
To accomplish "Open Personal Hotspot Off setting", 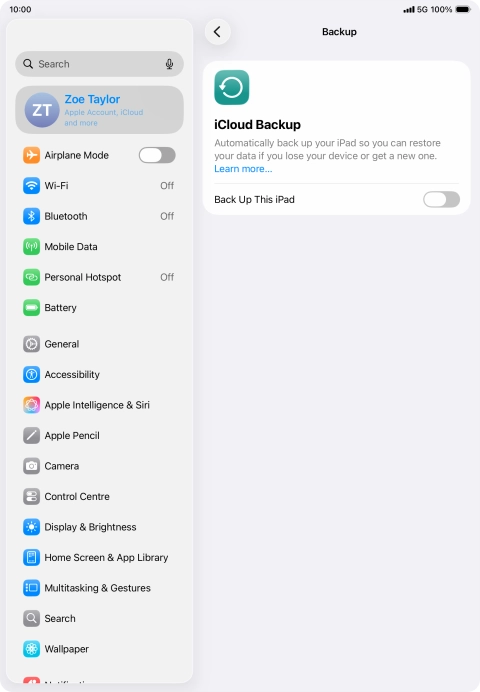I will [100, 277].
